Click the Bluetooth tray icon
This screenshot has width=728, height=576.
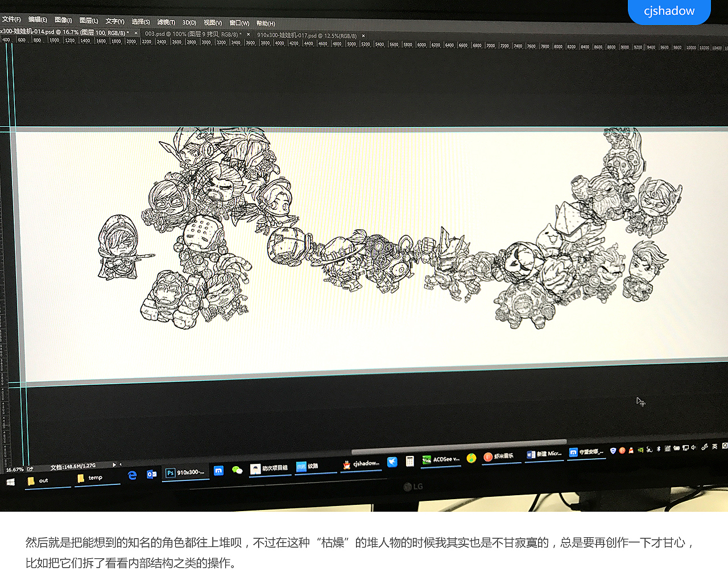tap(659, 449)
